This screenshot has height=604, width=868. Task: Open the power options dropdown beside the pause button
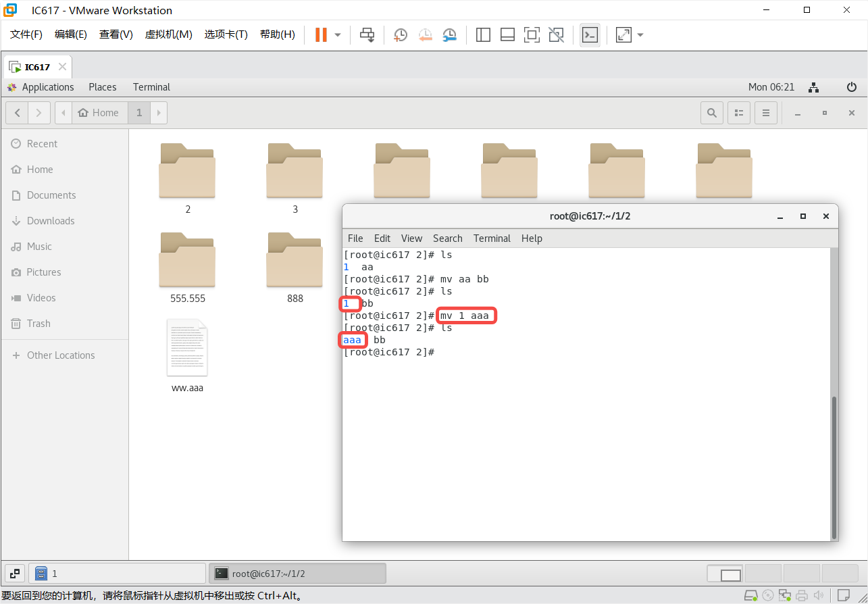pyautogui.click(x=338, y=34)
